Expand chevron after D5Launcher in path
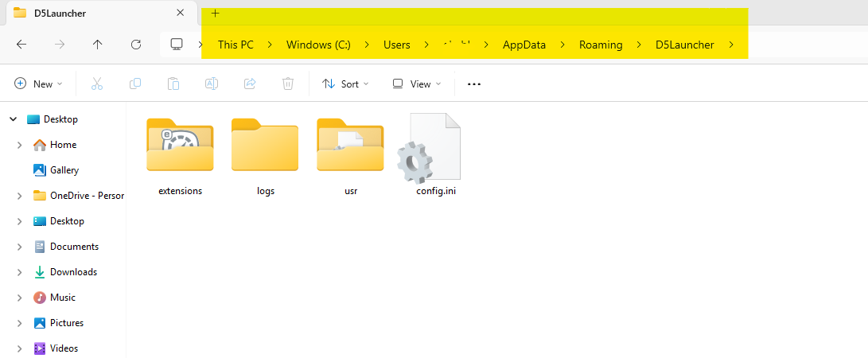The width and height of the screenshot is (868, 358). [731, 45]
